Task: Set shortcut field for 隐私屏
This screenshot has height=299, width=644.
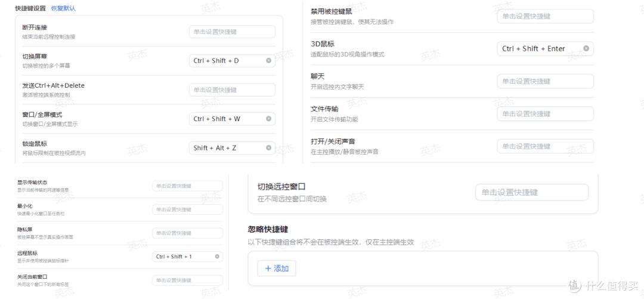Action: [188, 233]
